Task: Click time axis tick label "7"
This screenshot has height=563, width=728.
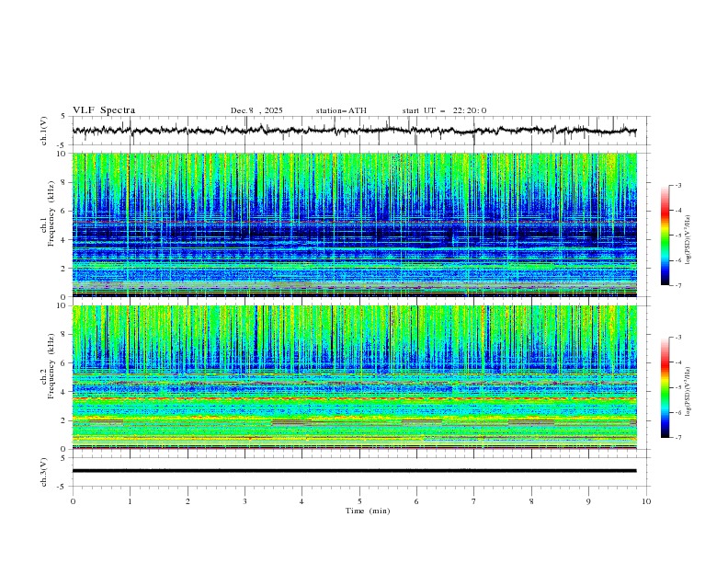Action: 474,501
